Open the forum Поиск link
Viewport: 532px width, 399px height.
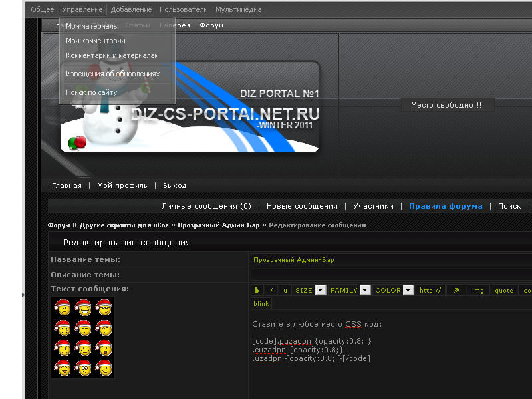click(x=509, y=206)
